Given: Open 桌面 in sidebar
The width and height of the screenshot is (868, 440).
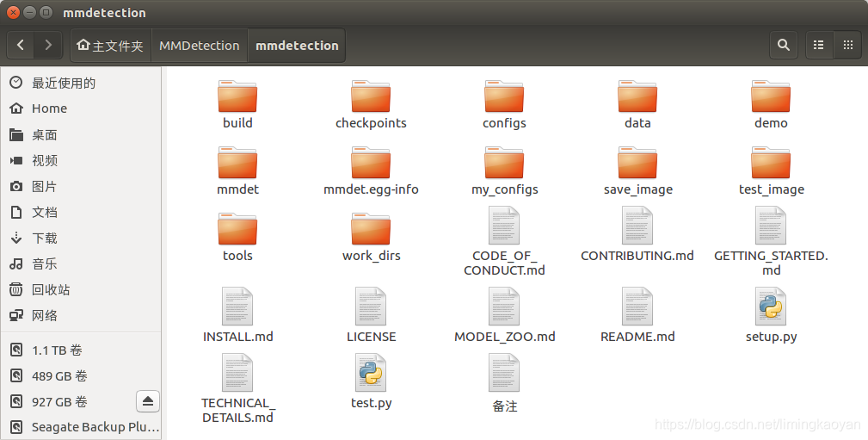Looking at the screenshot, I should pos(81,134).
